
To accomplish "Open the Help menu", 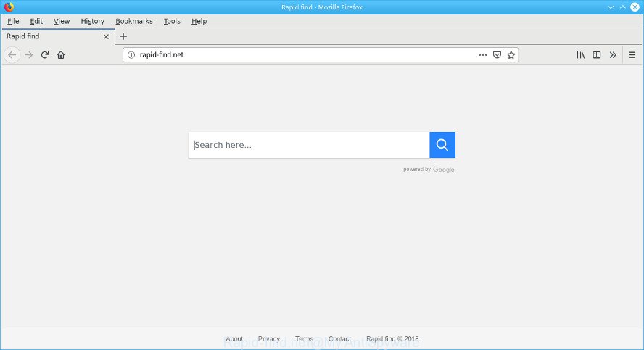I will [199, 21].
